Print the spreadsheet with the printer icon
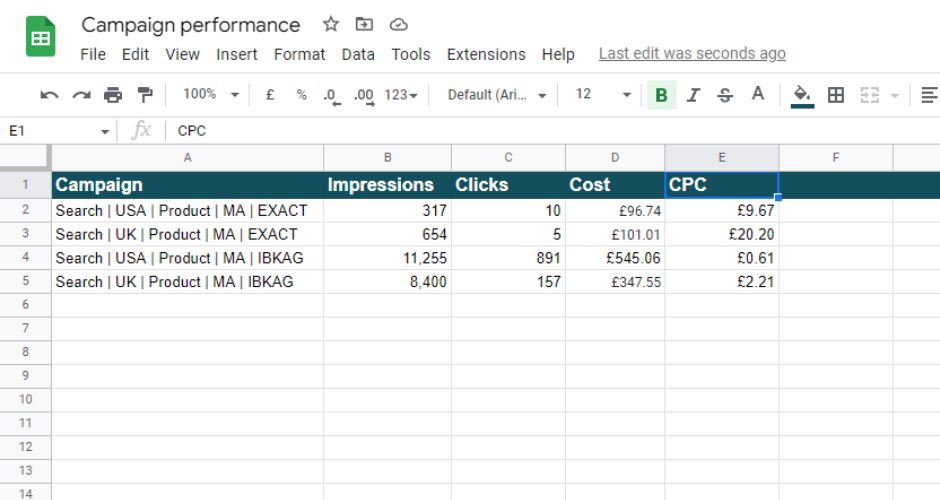 [x=113, y=95]
